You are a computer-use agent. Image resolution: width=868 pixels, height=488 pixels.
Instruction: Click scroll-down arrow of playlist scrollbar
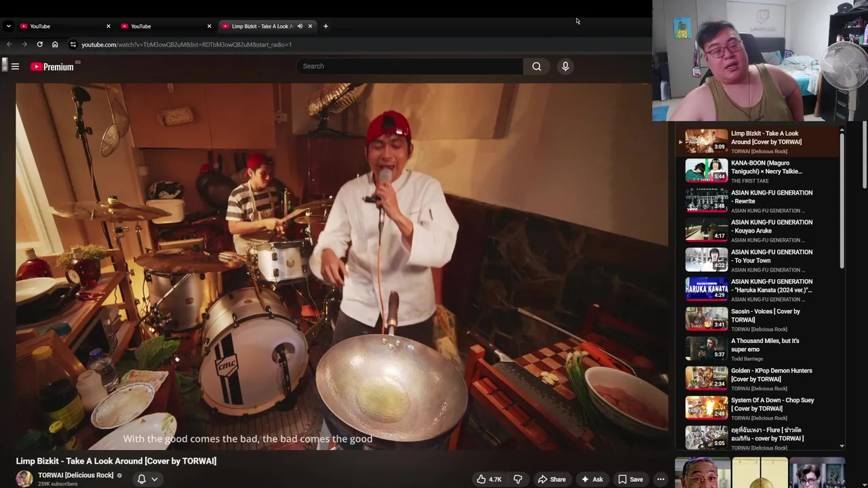click(842, 445)
